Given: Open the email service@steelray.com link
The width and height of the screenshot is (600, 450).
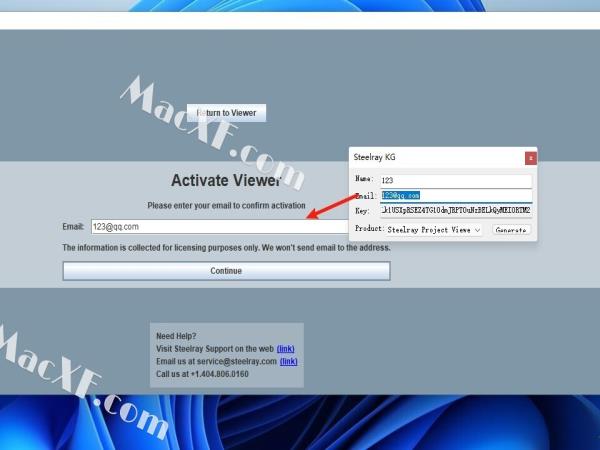Looking at the screenshot, I should [x=289, y=361].
